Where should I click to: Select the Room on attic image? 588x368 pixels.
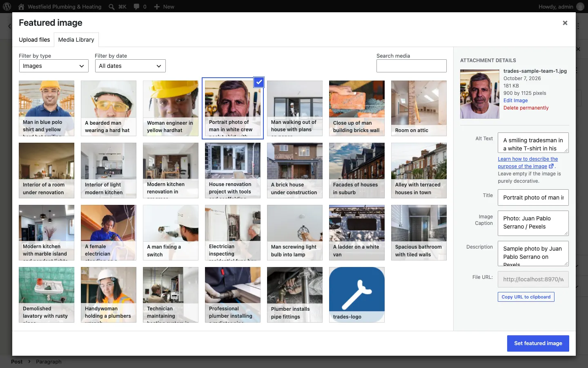coord(419,108)
